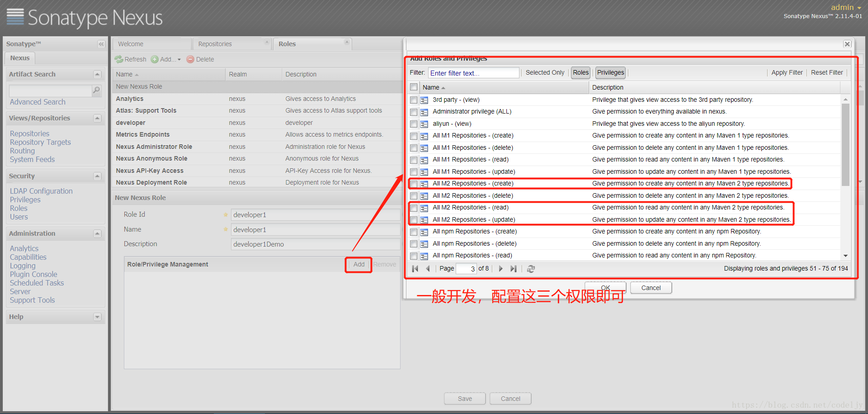The height and width of the screenshot is (414, 868).
Task: Click Cancel in the privileges dialog
Action: (x=651, y=288)
